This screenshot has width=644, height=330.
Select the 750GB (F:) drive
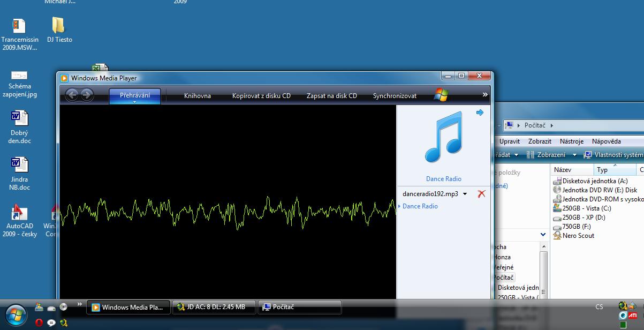pos(572,227)
